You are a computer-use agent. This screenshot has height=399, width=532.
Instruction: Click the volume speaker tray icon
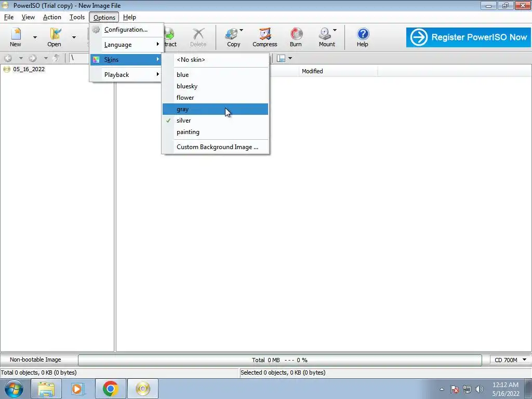[480, 389]
